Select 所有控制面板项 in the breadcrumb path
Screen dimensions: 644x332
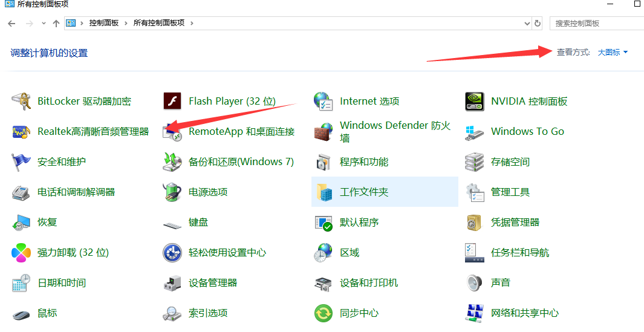[x=158, y=23]
